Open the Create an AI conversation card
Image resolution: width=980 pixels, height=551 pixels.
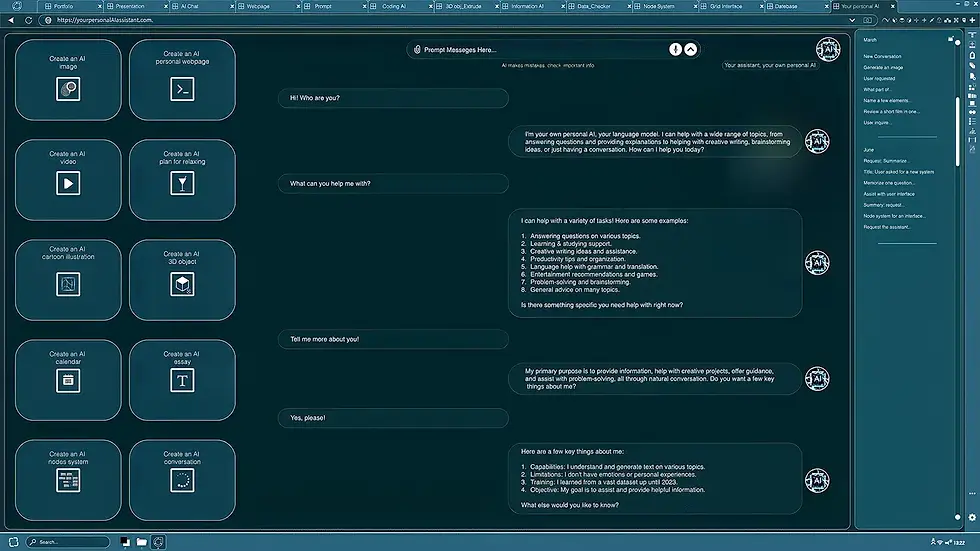point(182,480)
